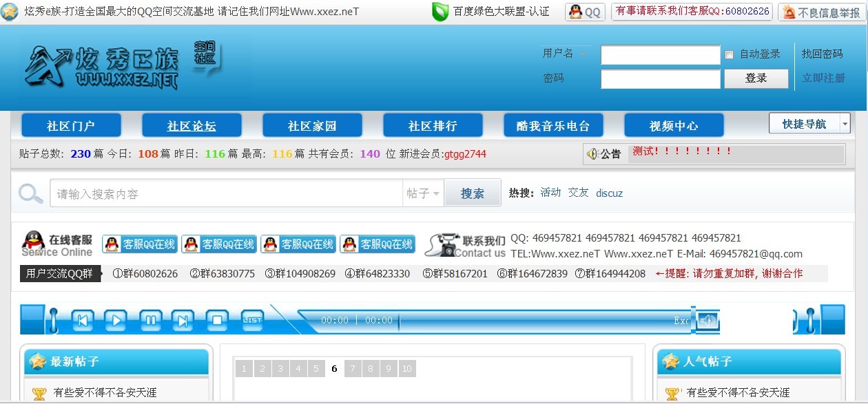This screenshot has width=868, height=404.
Task: Open the 用户名 dropdown arrow
Action: [581, 52]
